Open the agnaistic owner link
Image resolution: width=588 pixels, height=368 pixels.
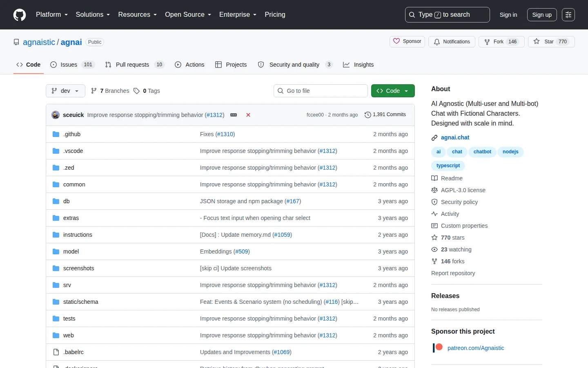click(x=39, y=42)
